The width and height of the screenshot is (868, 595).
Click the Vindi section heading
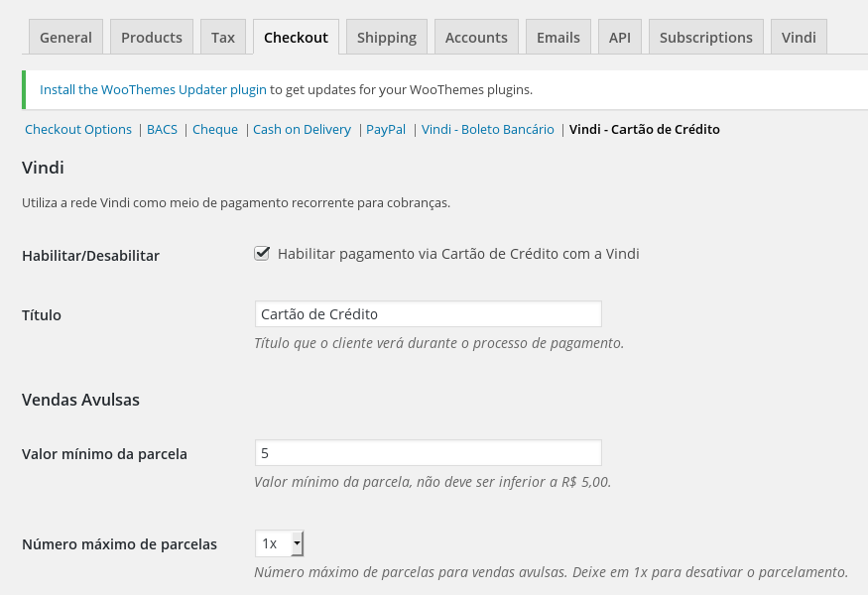[44, 168]
